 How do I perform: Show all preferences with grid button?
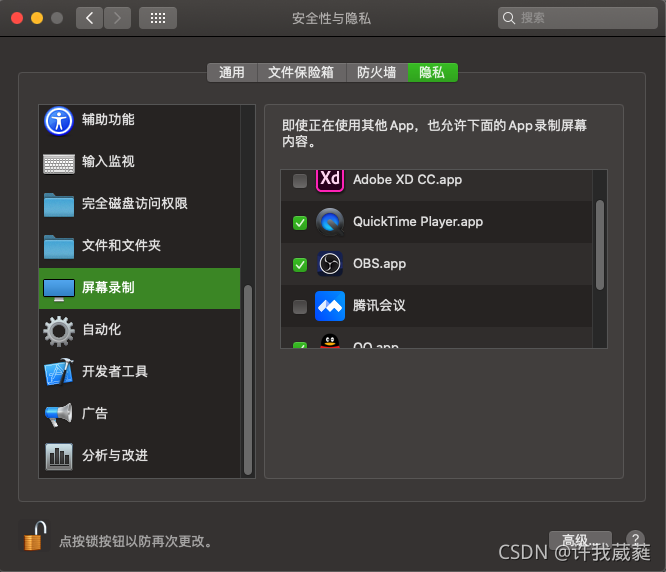[x=158, y=18]
